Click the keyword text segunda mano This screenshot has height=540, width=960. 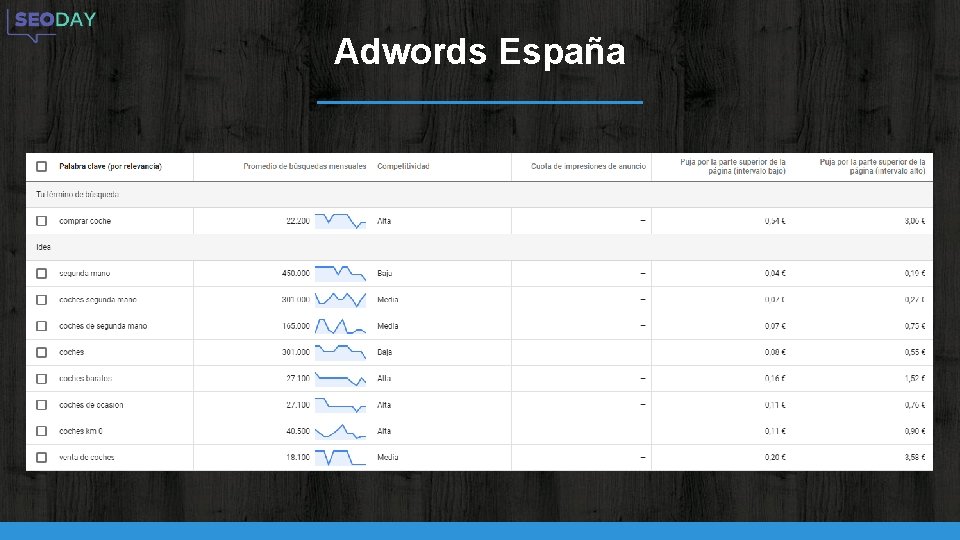[84, 274]
